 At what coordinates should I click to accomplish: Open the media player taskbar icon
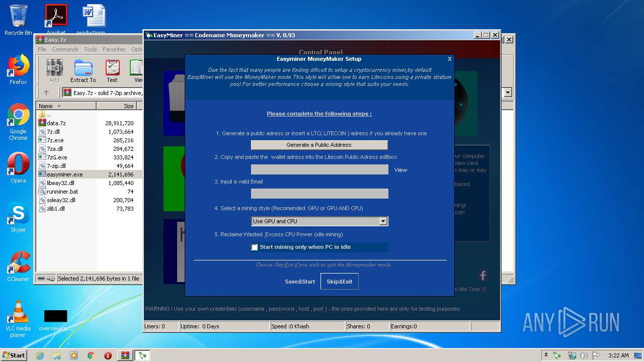click(x=74, y=355)
